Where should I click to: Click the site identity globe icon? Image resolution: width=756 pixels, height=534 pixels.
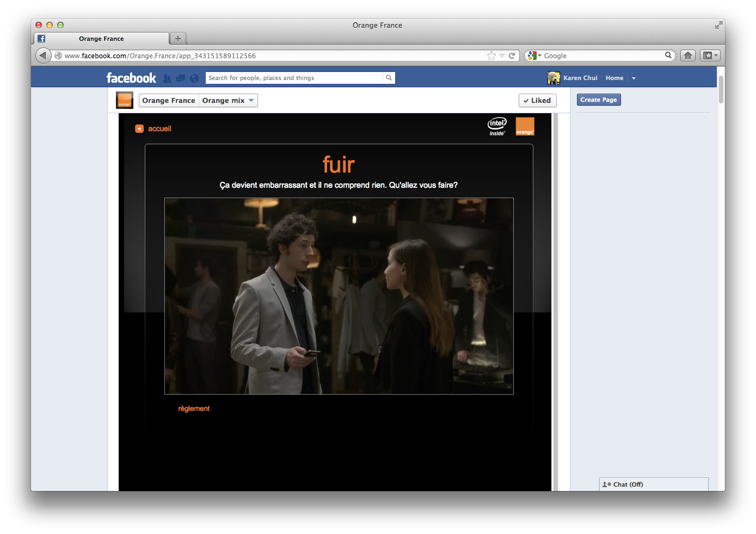(x=58, y=56)
